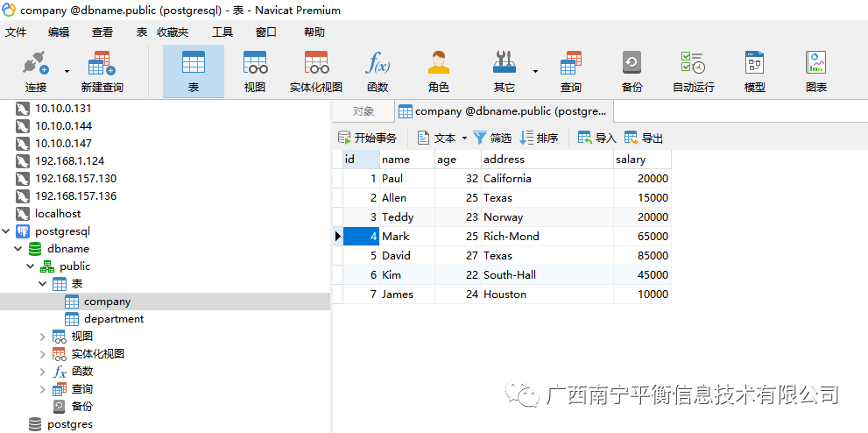
Task: Select the cell containing Rich-Mond
Action: tap(547, 237)
